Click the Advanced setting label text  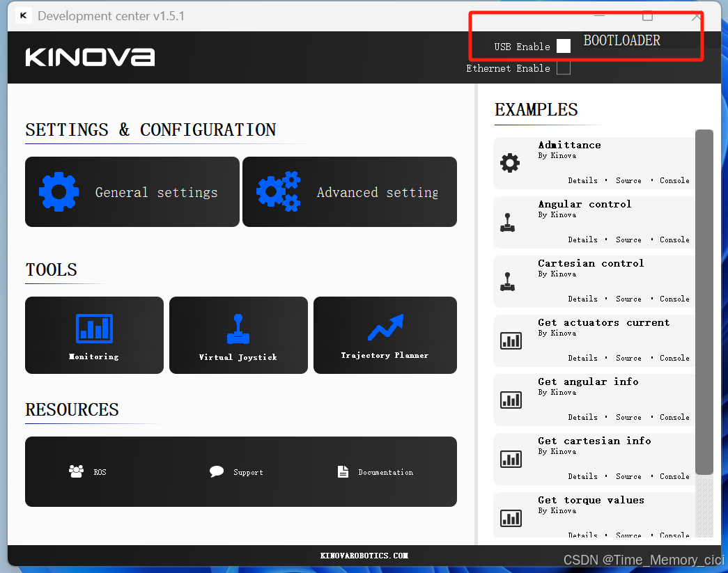click(x=378, y=193)
